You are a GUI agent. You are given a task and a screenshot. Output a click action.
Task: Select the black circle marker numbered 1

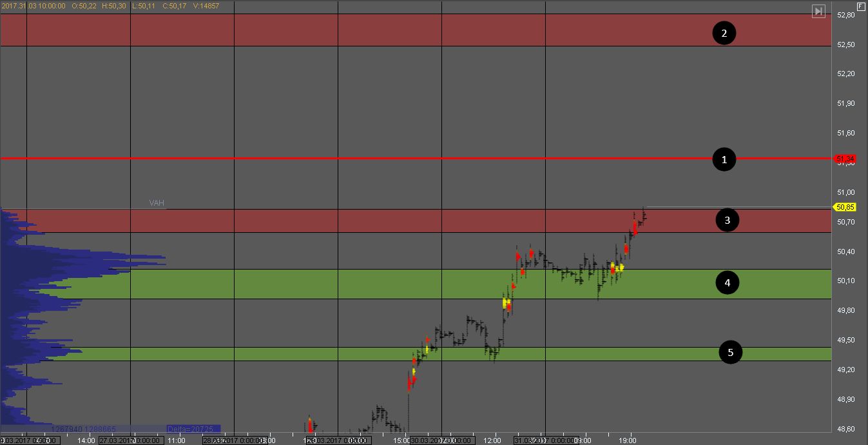724,159
